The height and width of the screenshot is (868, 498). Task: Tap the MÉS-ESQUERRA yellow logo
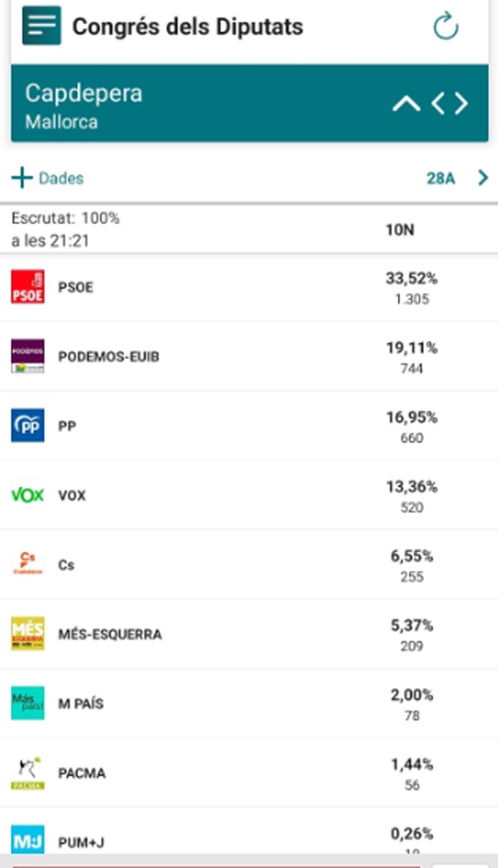27,634
